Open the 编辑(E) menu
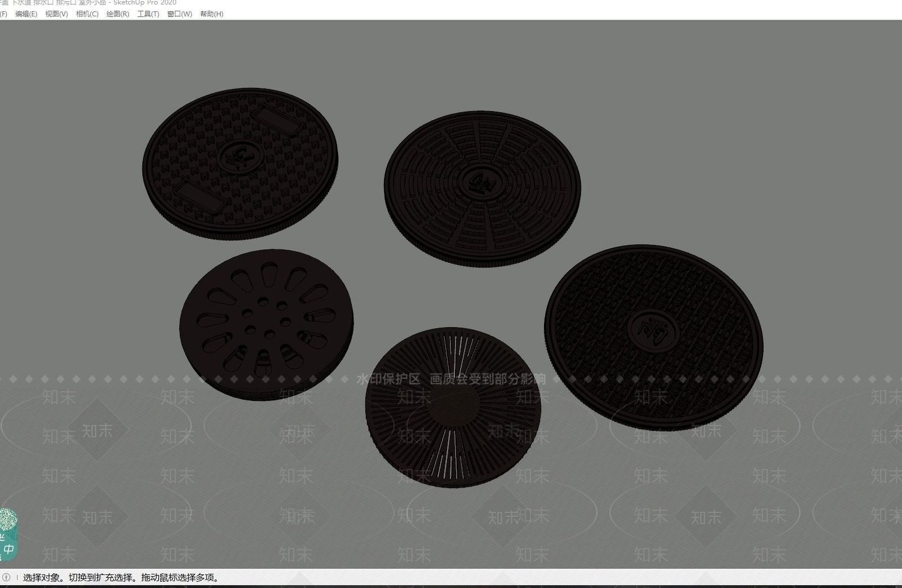 click(26, 14)
